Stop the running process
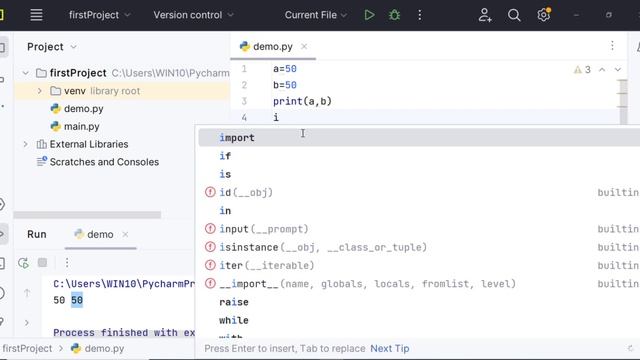Image resolution: width=640 pixels, height=360 pixels. [x=42, y=262]
